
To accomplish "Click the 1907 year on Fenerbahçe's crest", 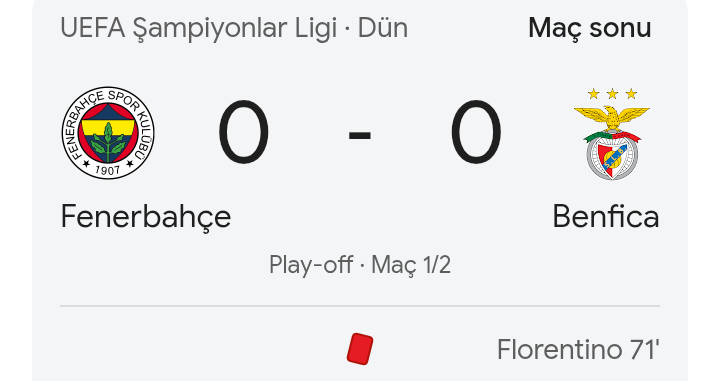I will pyautogui.click(x=107, y=170).
